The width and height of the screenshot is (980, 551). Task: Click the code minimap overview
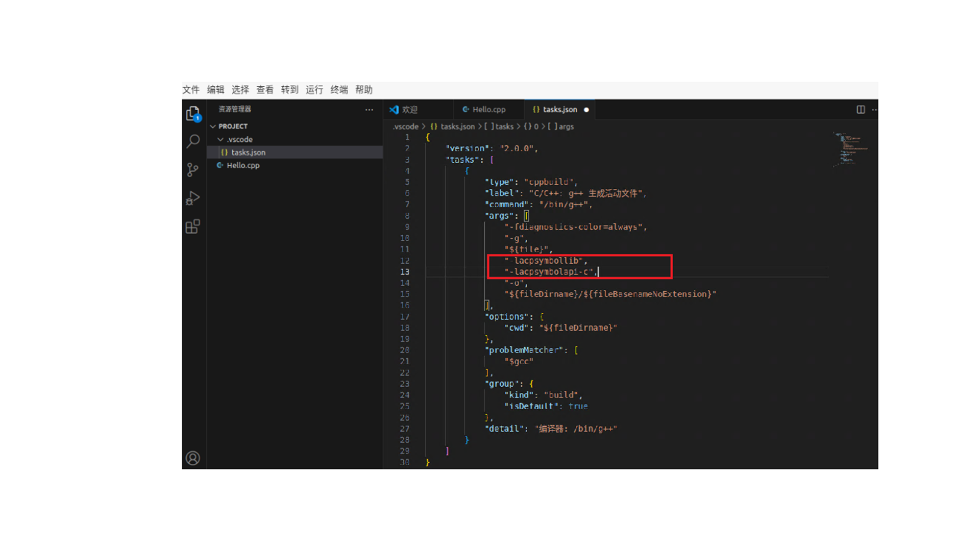[x=850, y=149]
